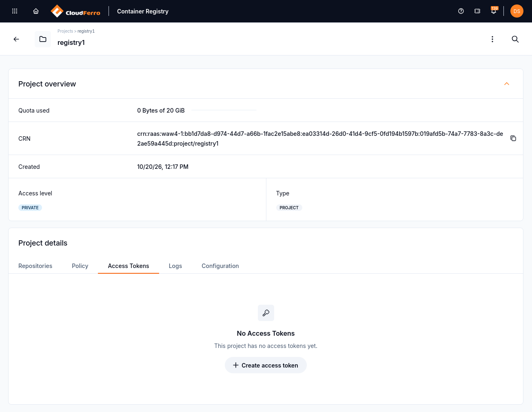Click the key icon above No Access Tokens
The width and height of the screenshot is (532, 412).
[266, 313]
